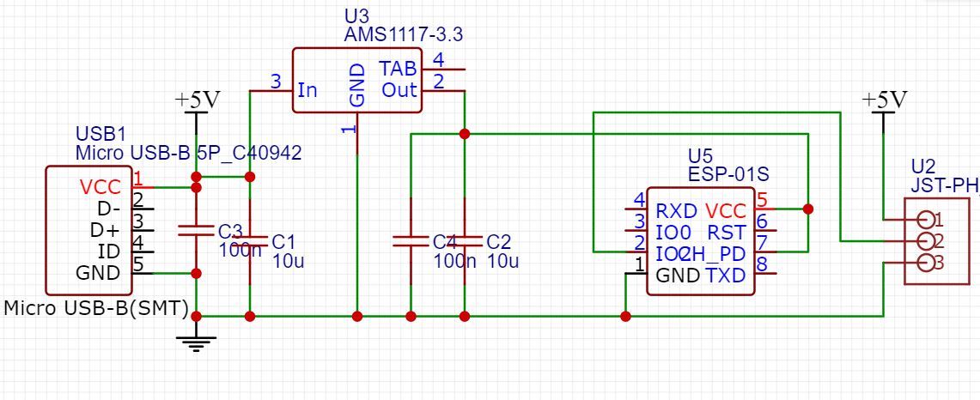
Task: Click the junction dot below the regulator Out pin
Action: [x=465, y=134]
